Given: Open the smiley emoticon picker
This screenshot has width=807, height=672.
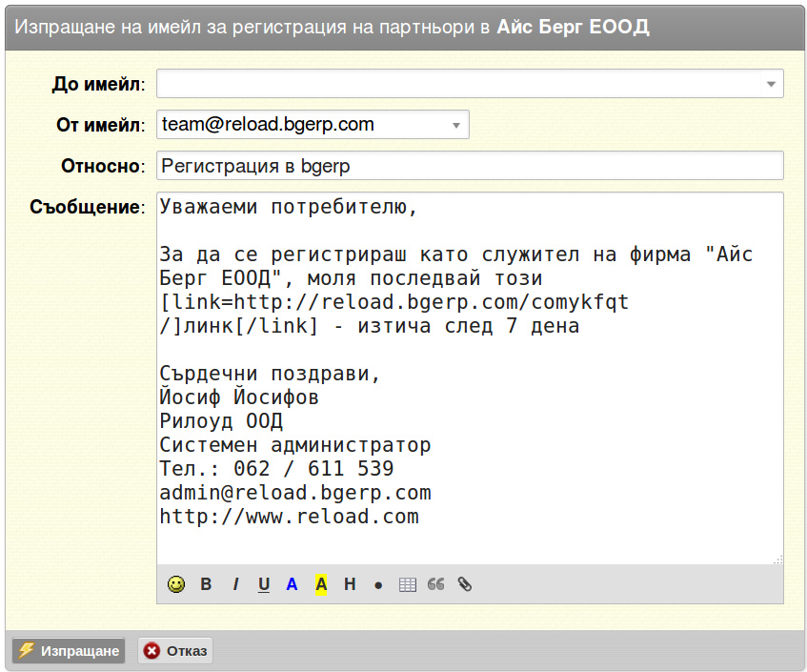Looking at the screenshot, I should (x=176, y=584).
